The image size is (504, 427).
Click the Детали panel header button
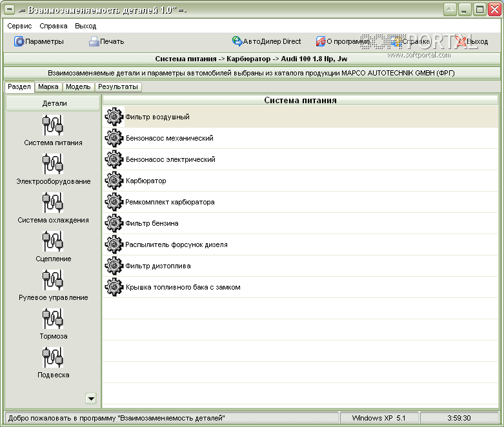[x=53, y=103]
